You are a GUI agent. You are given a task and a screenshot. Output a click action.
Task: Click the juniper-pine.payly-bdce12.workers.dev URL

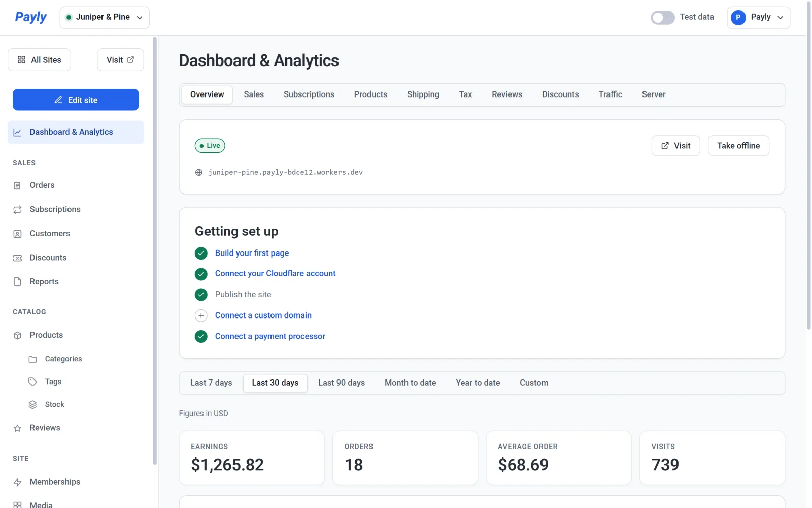coord(285,172)
